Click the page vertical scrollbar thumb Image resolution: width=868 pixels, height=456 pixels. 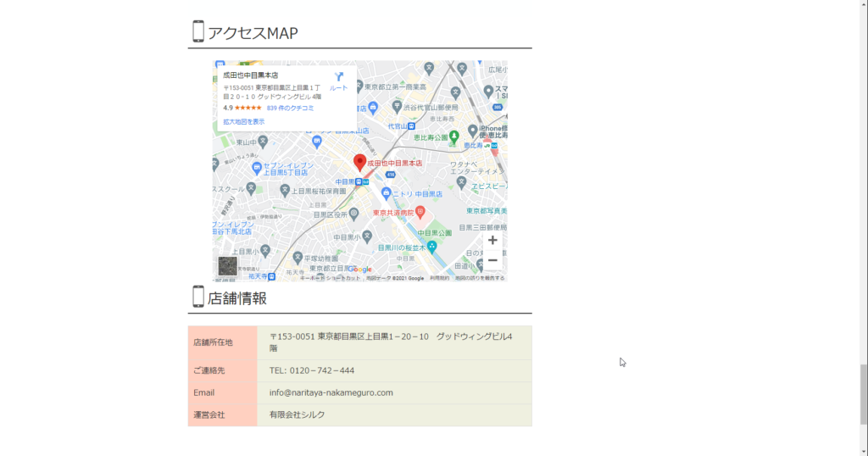pos(864,395)
